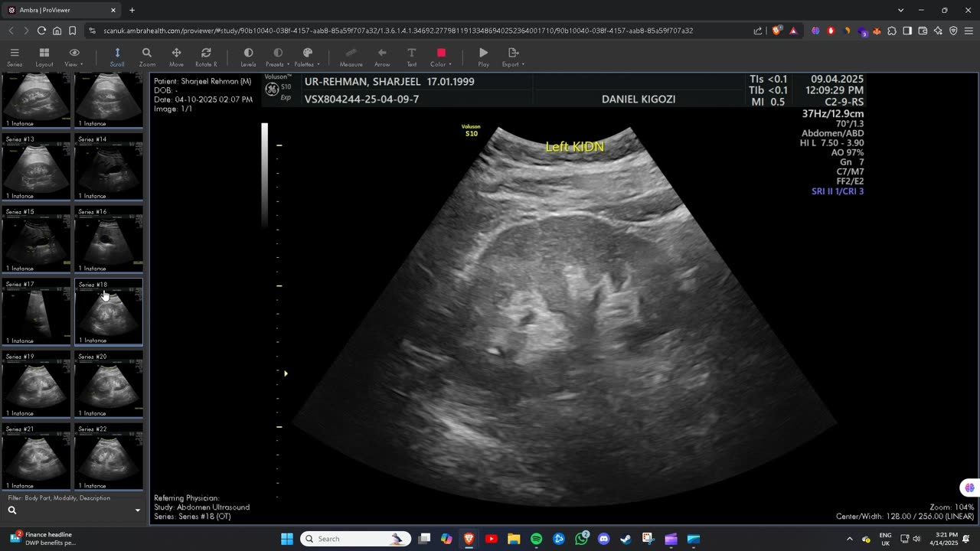Select Series #22 thumbnail
980x551 pixels.
coord(108,458)
